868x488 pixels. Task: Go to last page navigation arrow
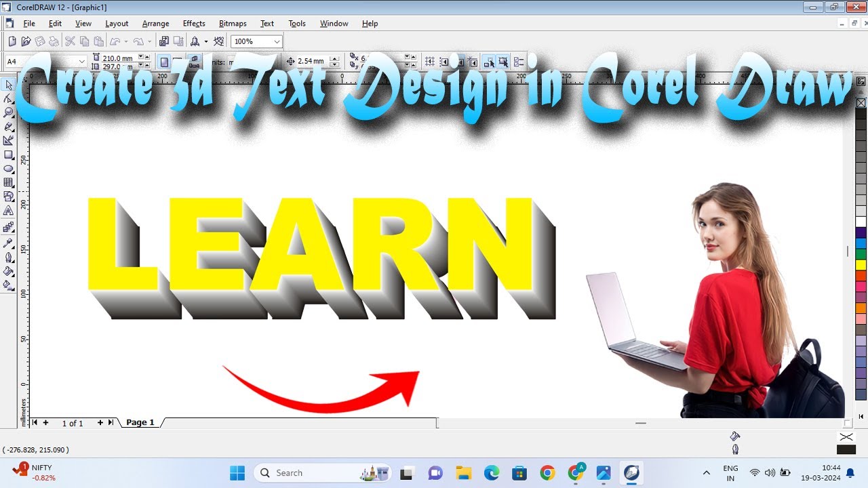[x=111, y=422]
